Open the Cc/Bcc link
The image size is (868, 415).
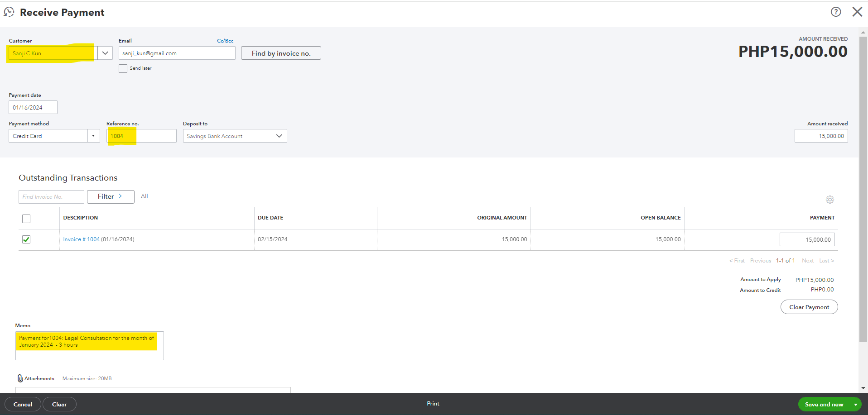pyautogui.click(x=225, y=41)
